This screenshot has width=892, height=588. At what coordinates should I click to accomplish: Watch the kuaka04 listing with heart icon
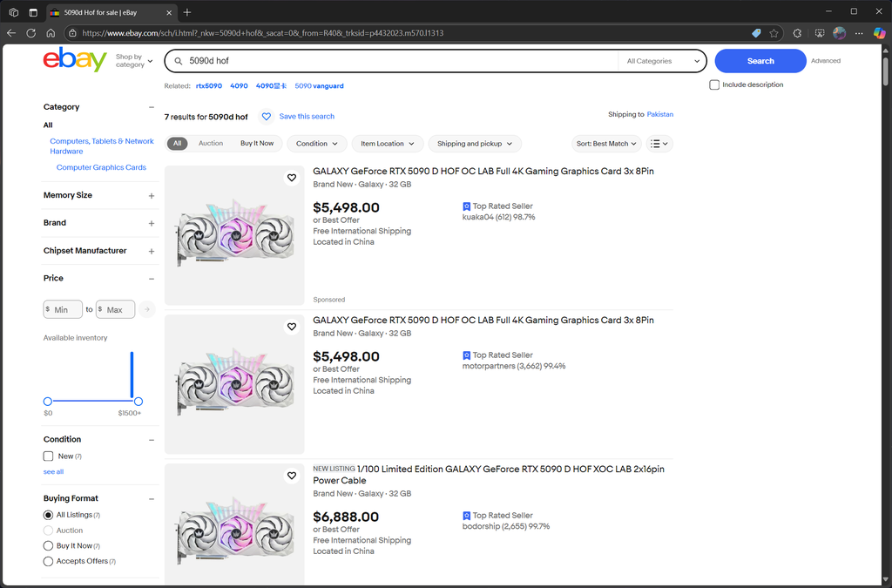tap(292, 178)
